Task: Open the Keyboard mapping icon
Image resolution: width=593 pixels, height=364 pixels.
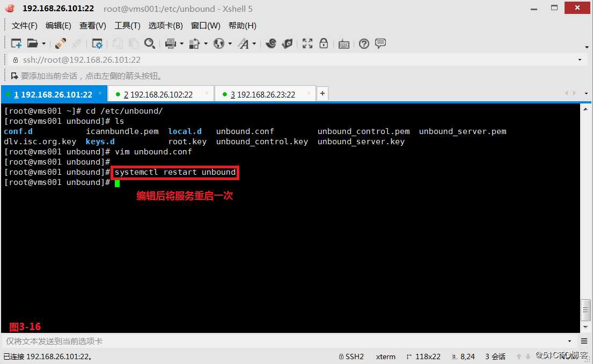Action: click(344, 44)
